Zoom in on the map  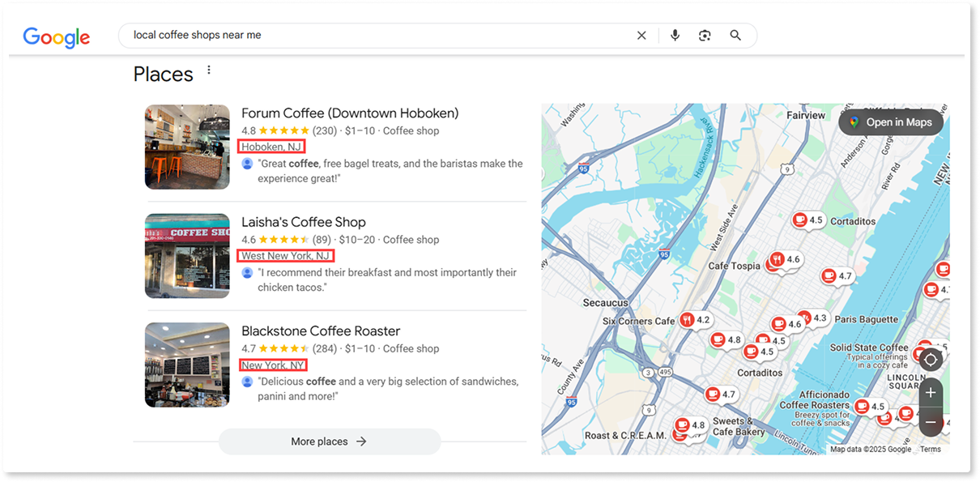[x=931, y=393]
